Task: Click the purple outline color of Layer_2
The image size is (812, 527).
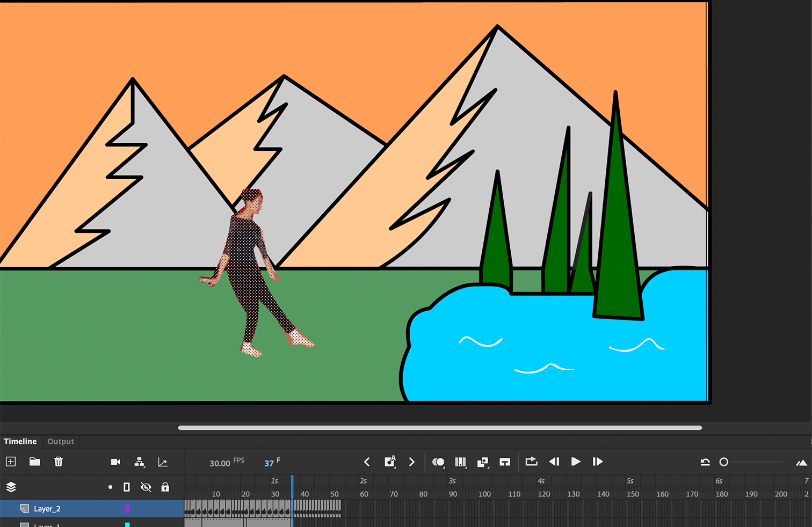Action: pyautogui.click(x=127, y=509)
